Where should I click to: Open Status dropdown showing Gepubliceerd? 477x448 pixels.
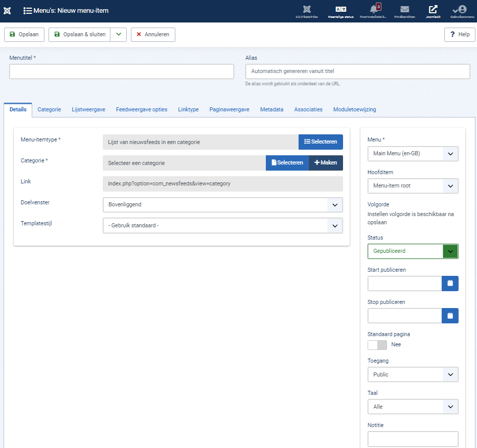(x=413, y=251)
